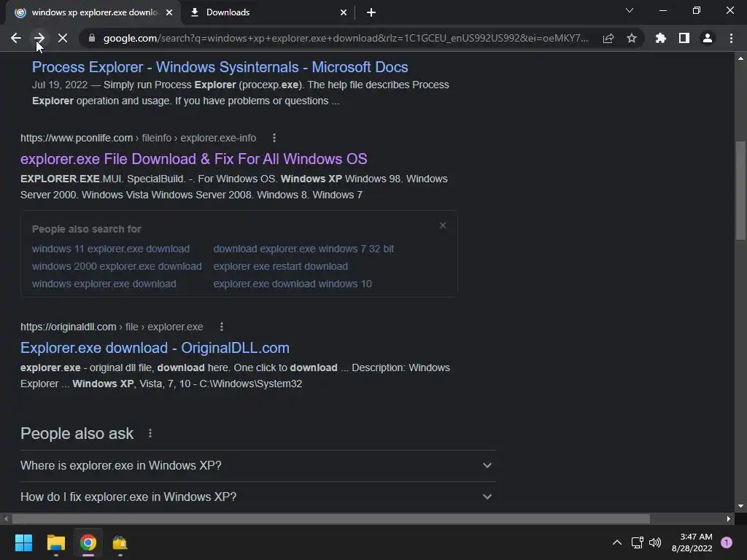
Task: Search explorer.exe download windows 10
Action: [293, 284]
